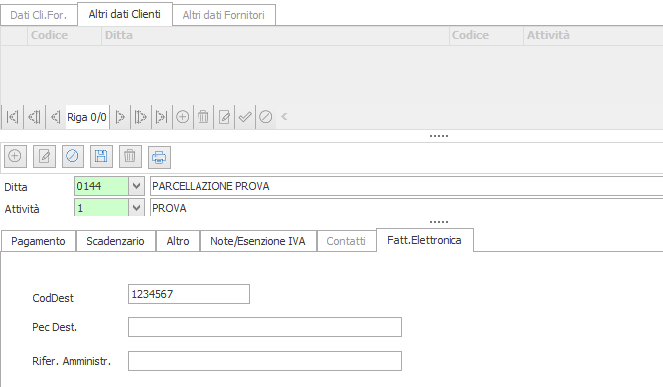663x387 pixels.
Task: Open the Ditta code dropdown
Action: tap(136, 186)
